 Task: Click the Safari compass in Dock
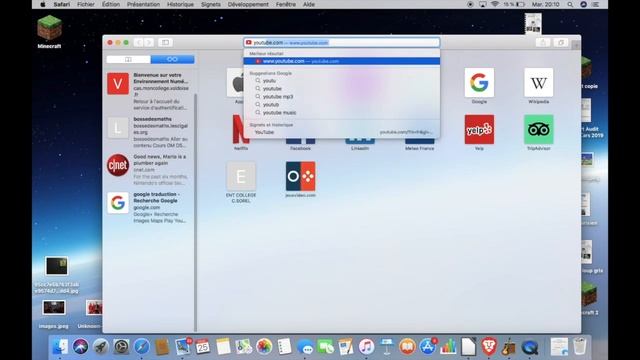tap(142, 347)
